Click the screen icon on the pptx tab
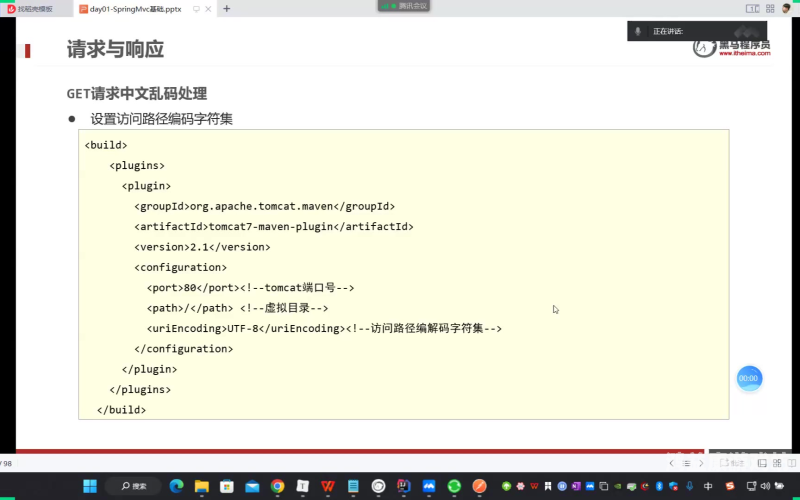The height and width of the screenshot is (500, 800). tap(196, 9)
